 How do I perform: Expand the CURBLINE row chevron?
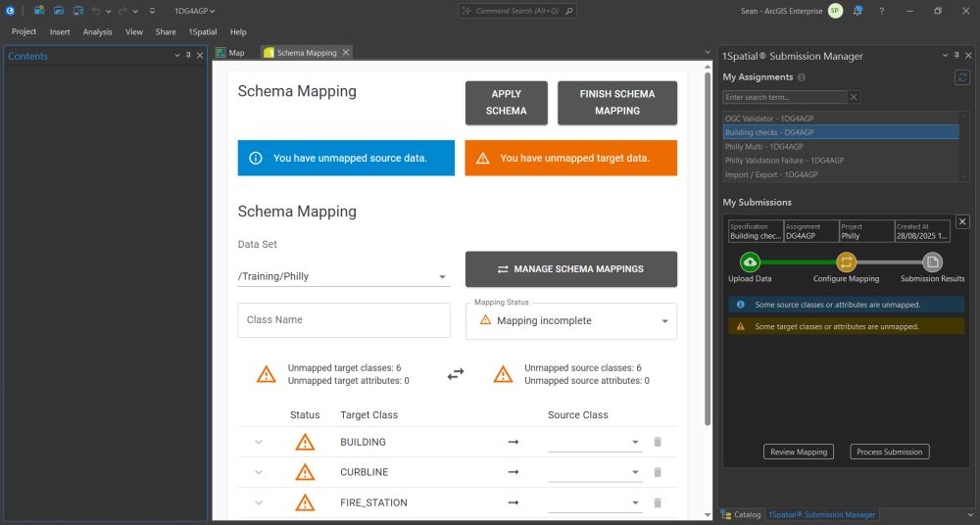(x=259, y=472)
